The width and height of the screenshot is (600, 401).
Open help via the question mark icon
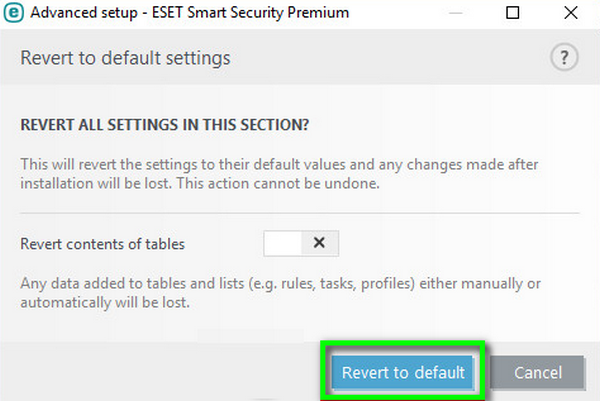point(564,57)
